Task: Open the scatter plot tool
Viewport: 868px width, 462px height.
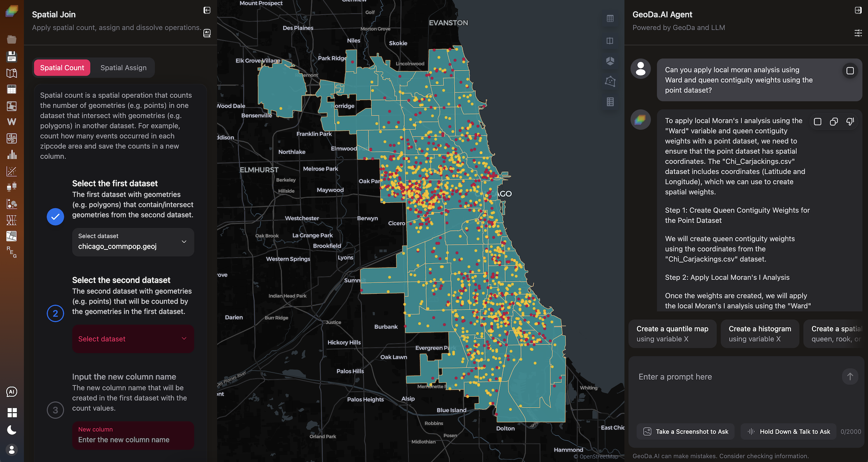Action: click(x=12, y=171)
